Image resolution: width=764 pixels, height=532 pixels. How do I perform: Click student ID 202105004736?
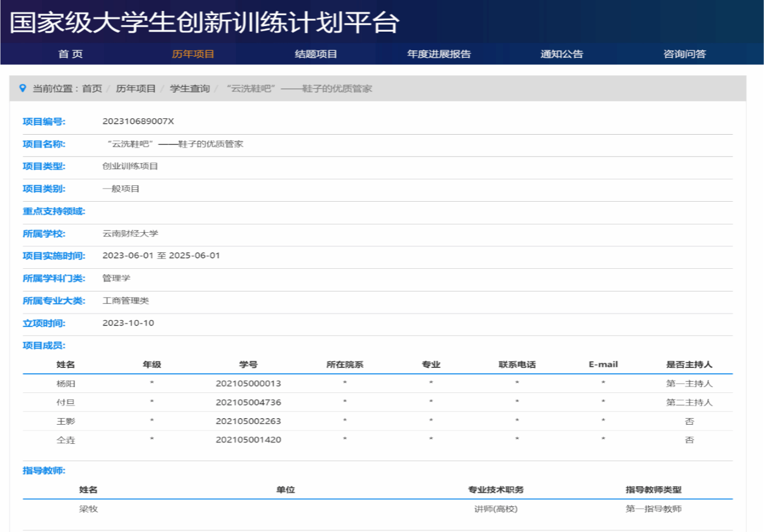(x=248, y=402)
